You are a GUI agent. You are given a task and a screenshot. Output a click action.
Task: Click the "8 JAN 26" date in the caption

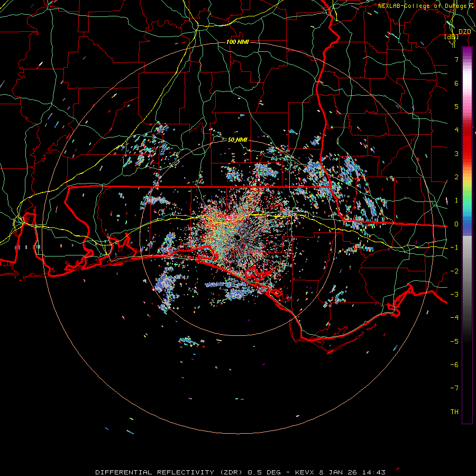tap(339, 472)
